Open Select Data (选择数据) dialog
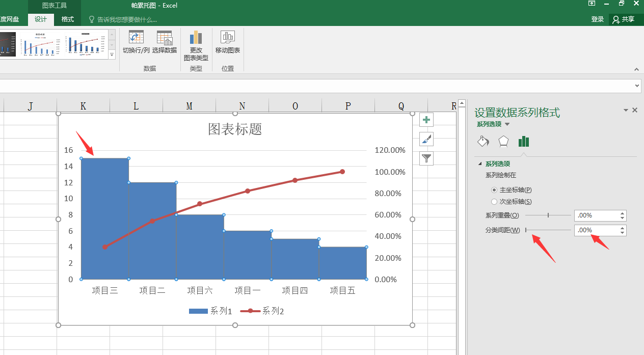The width and height of the screenshot is (644, 355). point(165,42)
